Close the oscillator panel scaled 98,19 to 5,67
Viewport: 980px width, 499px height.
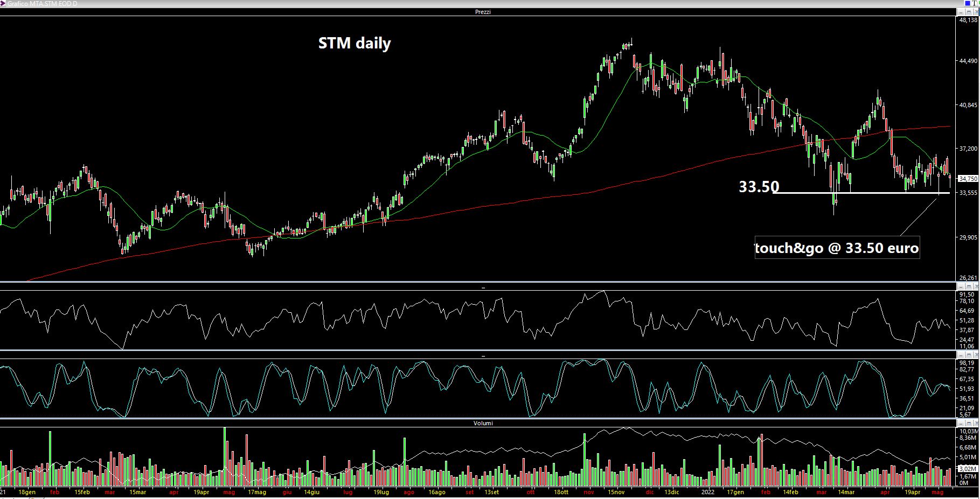tap(975, 355)
